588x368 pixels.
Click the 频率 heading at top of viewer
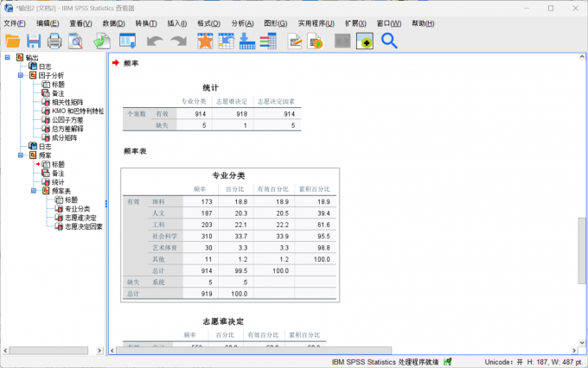(131, 63)
